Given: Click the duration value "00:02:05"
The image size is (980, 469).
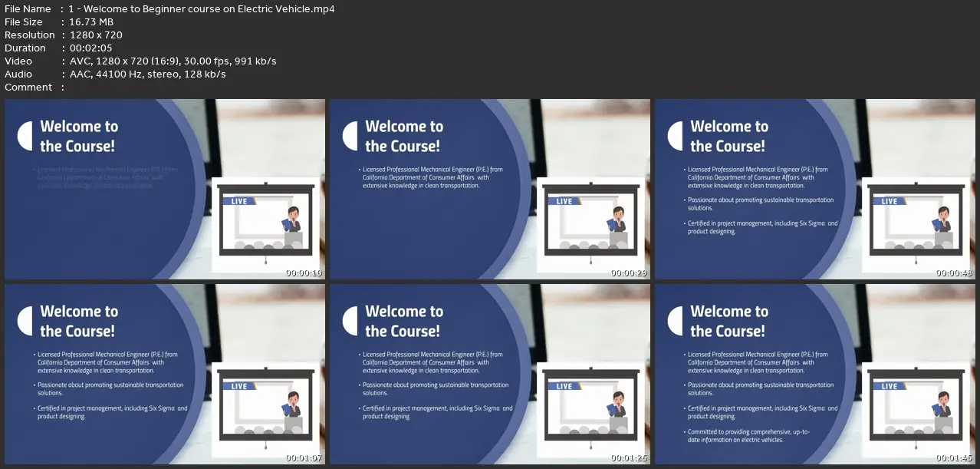Looking at the screenshot, I should click(92, 48).
